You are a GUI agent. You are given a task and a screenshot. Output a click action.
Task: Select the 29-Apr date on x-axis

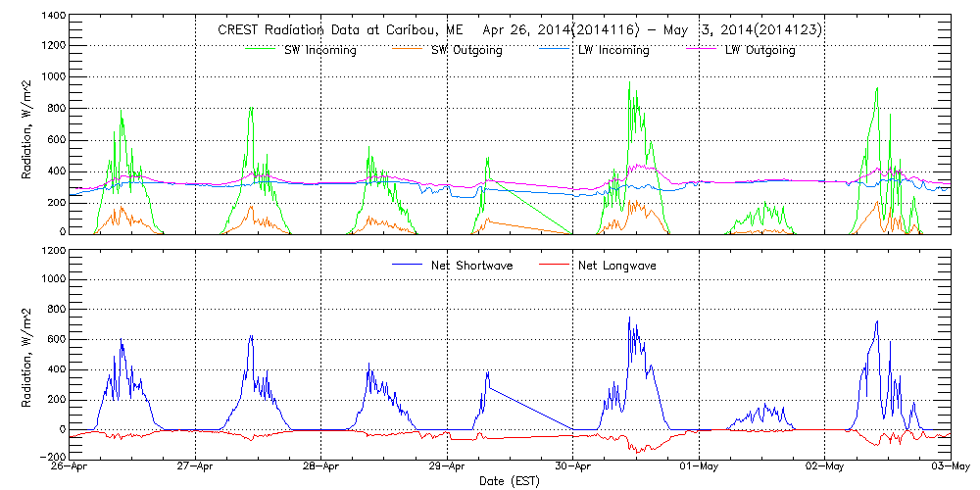tap(448, 466)
